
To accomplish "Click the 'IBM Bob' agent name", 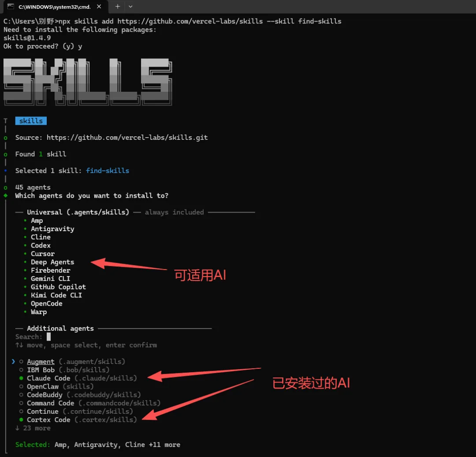I will (41, 370).
